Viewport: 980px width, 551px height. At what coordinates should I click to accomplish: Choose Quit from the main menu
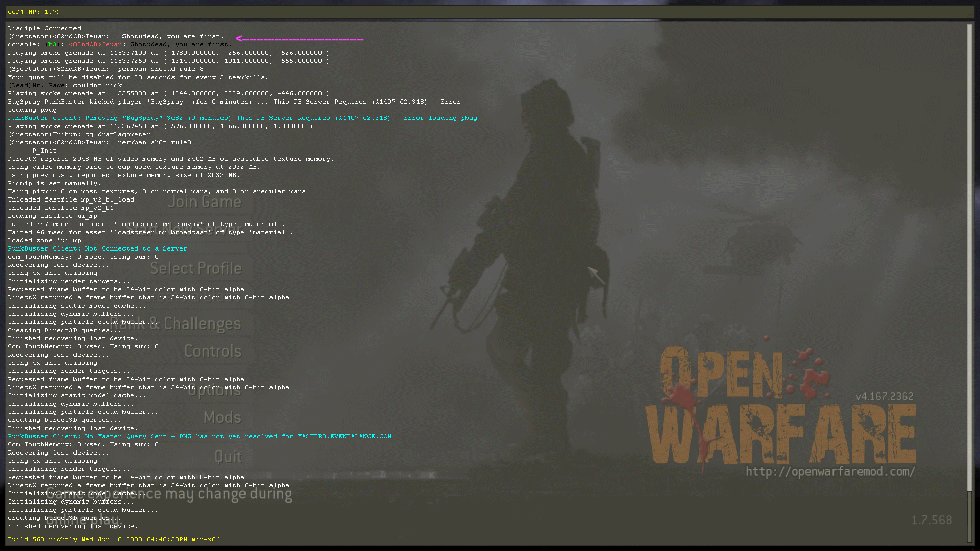click(228, 457)
